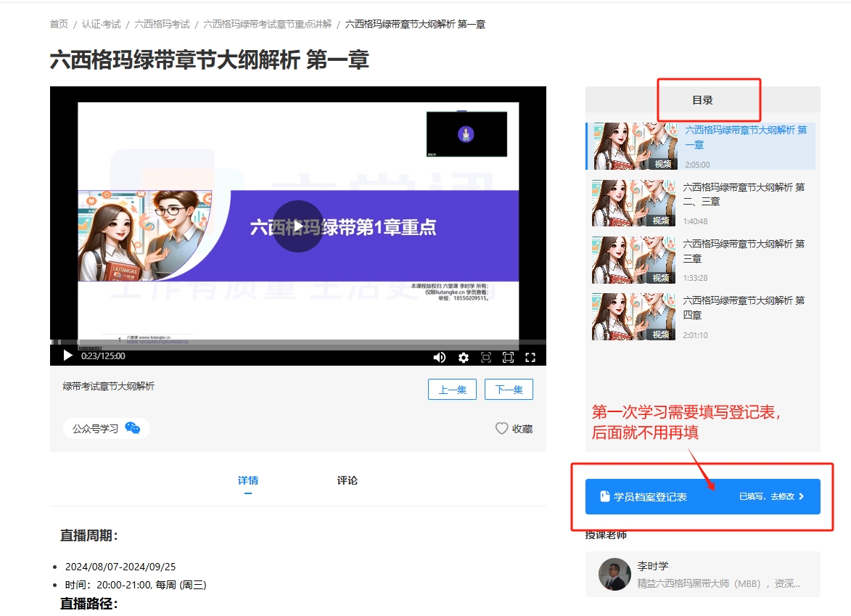
Task: Select the 详情 tab
Action: [x=248, y=480]
